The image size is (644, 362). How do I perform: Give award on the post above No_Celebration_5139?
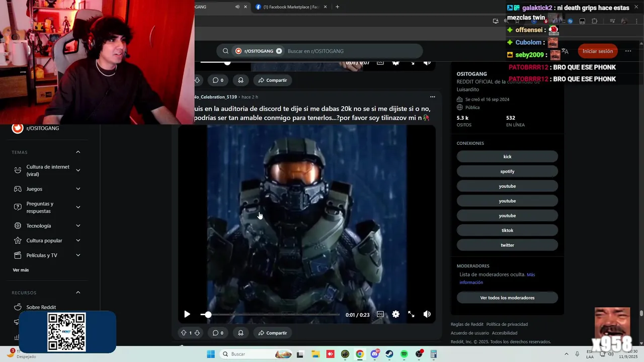pos(240,80)
